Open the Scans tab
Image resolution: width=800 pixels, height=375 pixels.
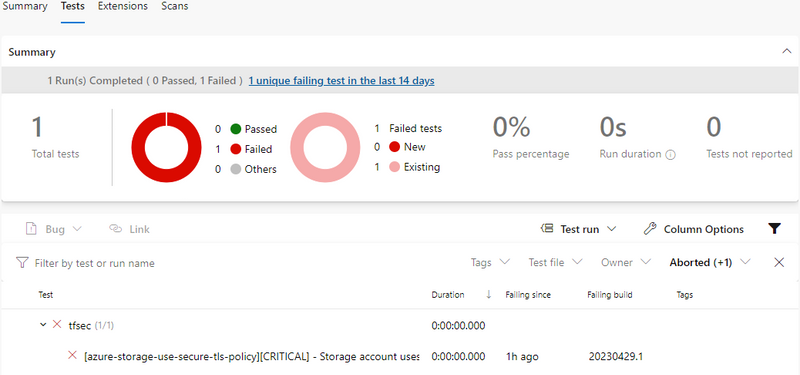(174, 7)
